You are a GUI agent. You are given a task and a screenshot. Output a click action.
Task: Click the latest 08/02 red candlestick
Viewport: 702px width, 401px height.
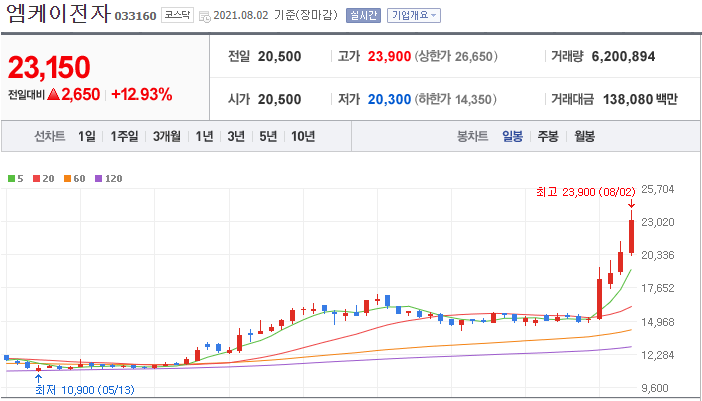(631, 236)
